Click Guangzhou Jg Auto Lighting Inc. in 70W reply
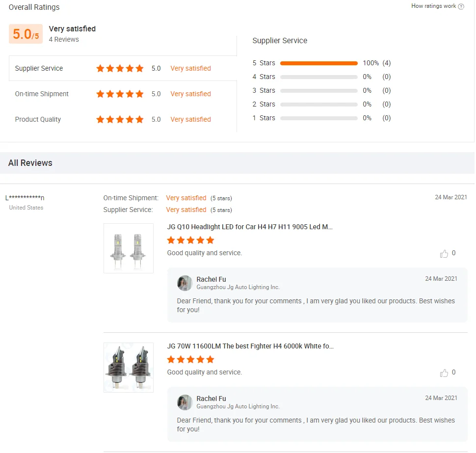This screenshot has height=453, width=476. pos(238,406)
